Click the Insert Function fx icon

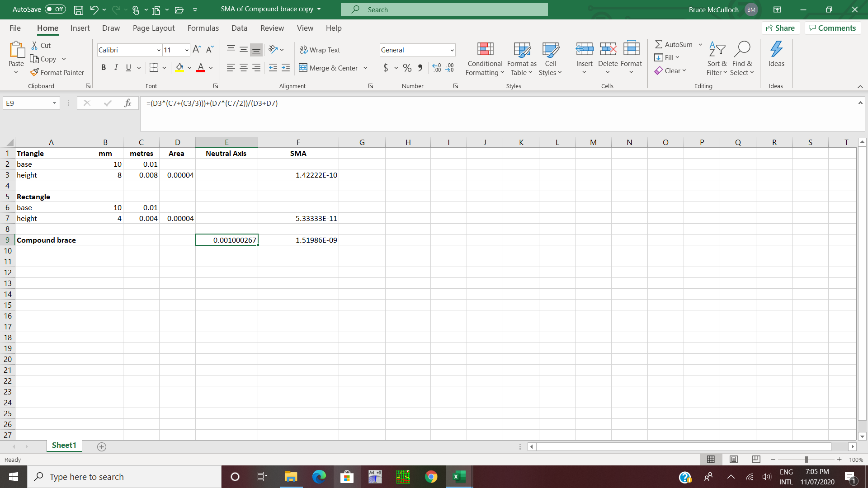pyautogui.click(x=128, y=103)
